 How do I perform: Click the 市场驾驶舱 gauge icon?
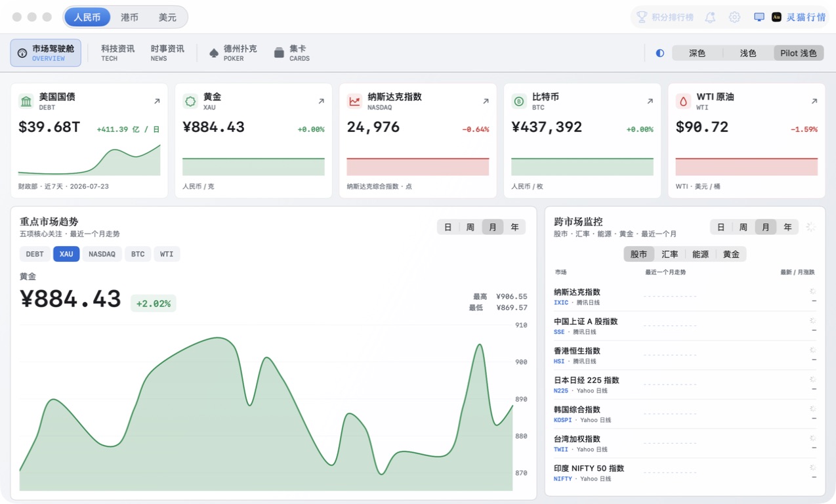[22, 53]
